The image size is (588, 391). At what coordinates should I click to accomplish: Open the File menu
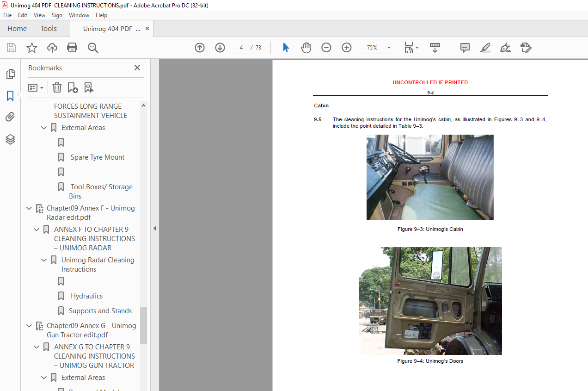click(7, 15)
